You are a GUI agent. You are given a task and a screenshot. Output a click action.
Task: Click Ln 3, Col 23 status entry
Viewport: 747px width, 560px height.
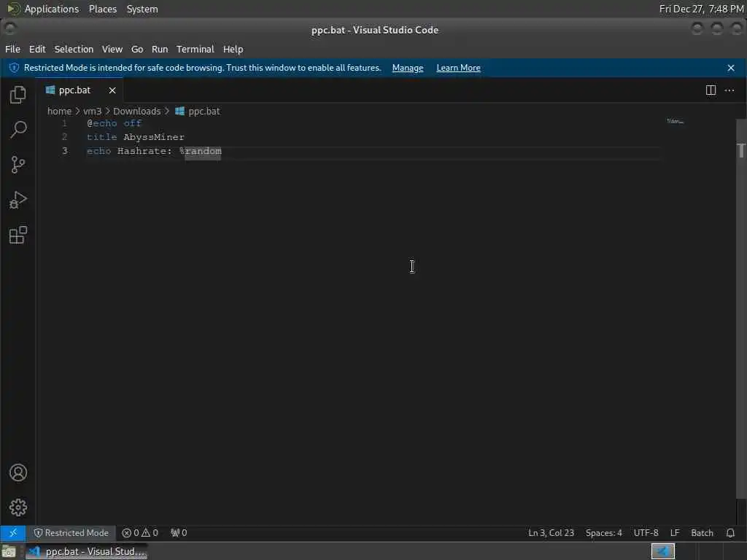551,533
